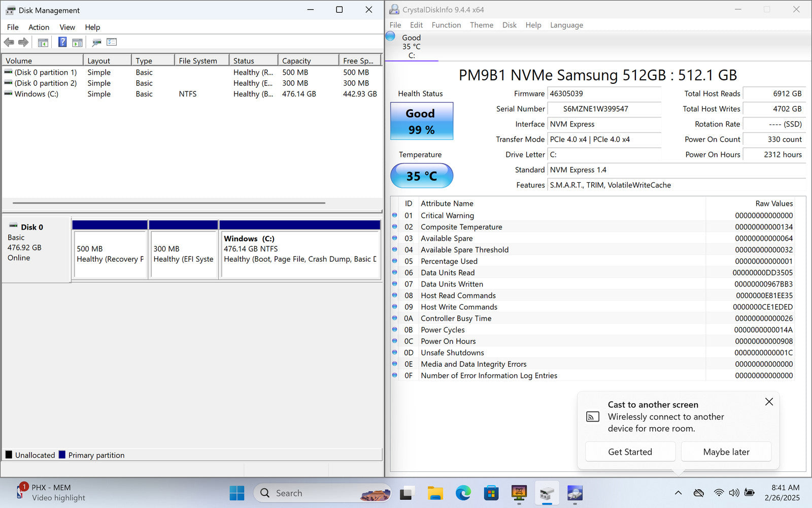Click status dot for Unsafe Shutdowns attribute
Image resolution: width=812 pixels, height=508 pixels.
point(394,353)
